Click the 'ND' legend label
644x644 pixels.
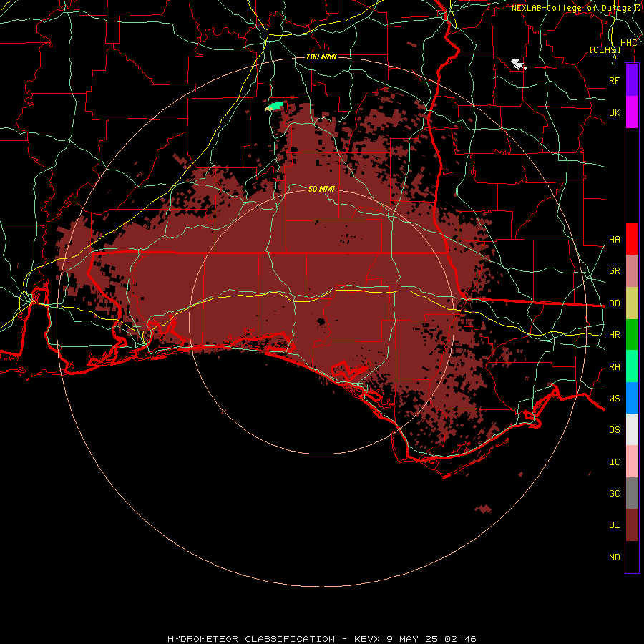(x=615, y=557)
